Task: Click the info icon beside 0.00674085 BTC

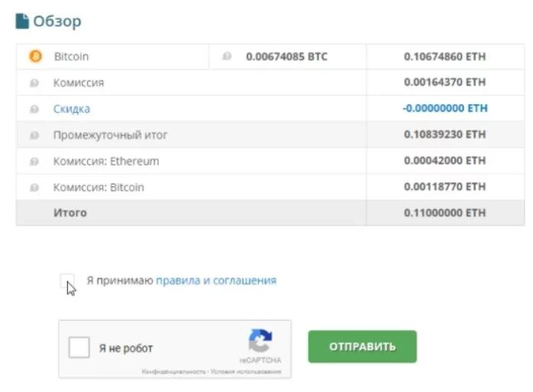Action: [x=227, y=56]
